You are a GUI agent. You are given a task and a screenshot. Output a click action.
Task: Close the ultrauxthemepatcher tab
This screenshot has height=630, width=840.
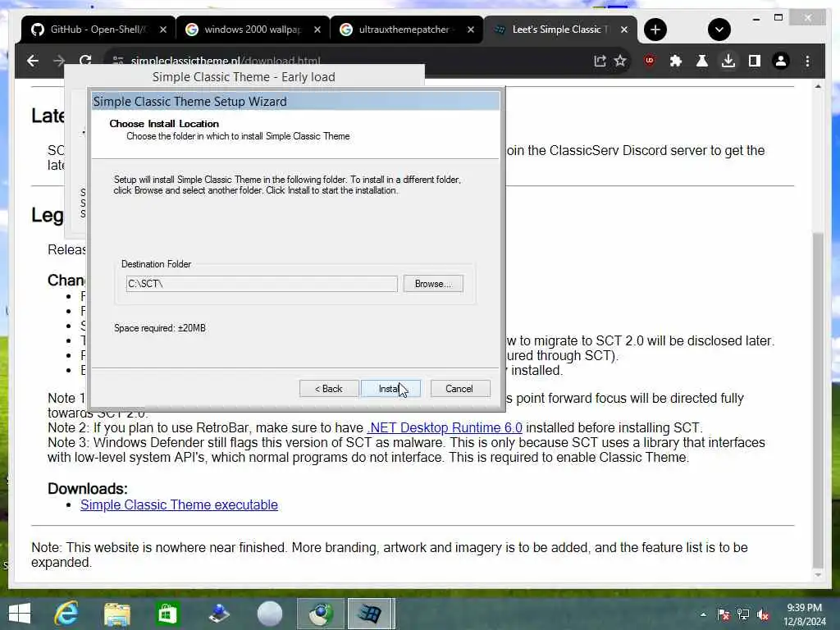pyautogui.click(x=470, y=30)
